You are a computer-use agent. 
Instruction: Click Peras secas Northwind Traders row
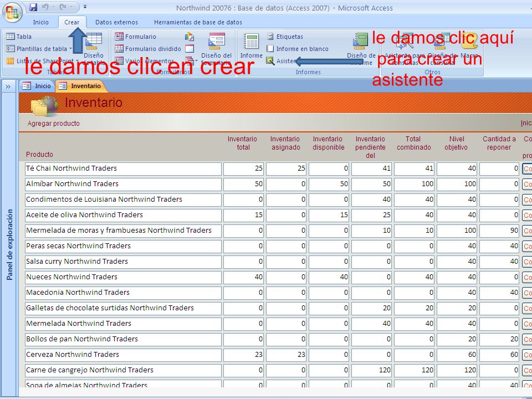tap(123, 246)
